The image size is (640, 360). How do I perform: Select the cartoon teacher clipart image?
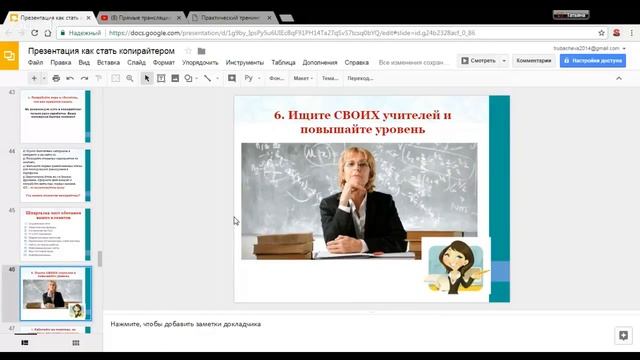coord(456,267)
